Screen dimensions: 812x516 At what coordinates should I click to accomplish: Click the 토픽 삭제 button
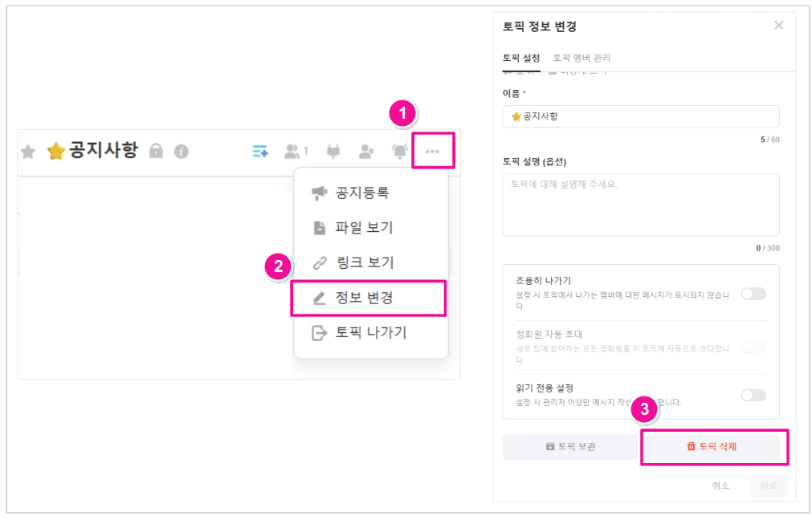(711, 447)
